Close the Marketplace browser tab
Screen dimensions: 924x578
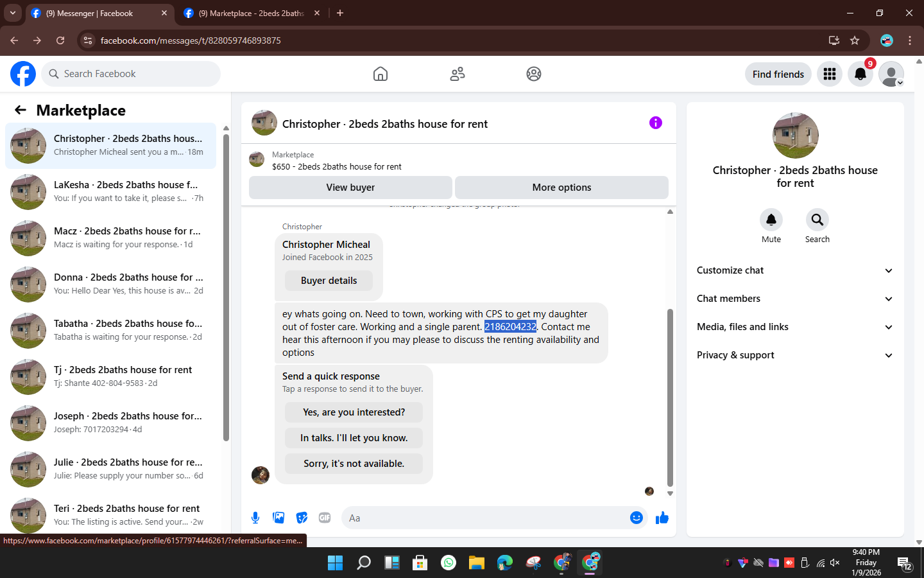(x=317, y=13)
